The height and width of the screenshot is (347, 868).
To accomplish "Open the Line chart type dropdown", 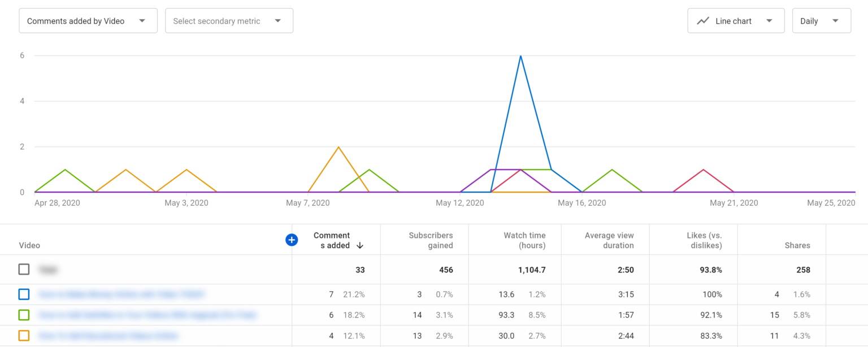I will coord(736,20).
